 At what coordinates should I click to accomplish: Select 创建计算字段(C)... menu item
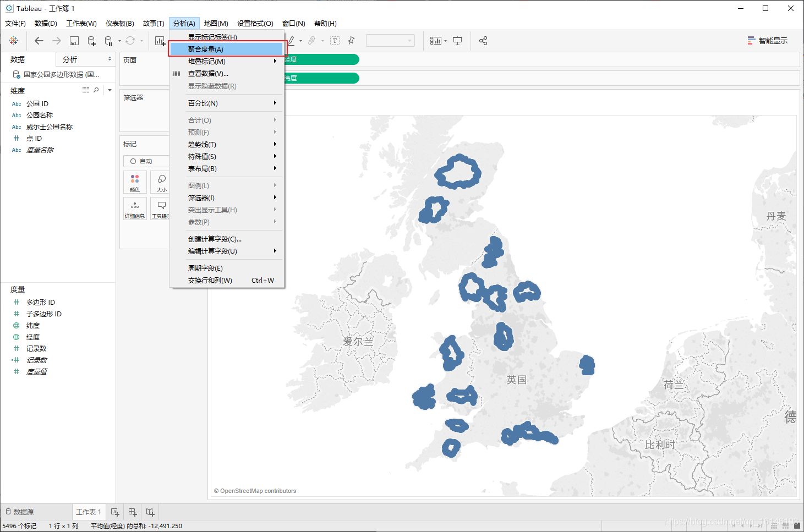coord(227,239)
